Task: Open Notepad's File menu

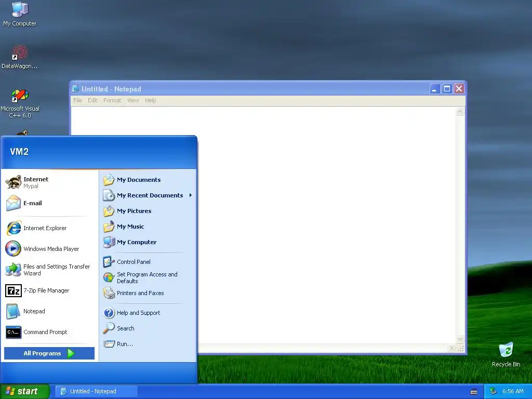Action: tap(77, 100)
